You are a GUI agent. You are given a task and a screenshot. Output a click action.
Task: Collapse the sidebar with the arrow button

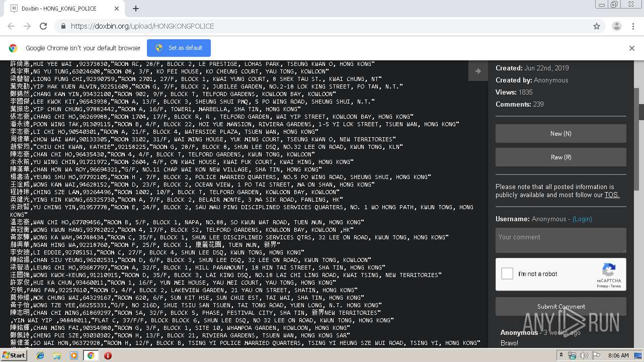[478, 71]
